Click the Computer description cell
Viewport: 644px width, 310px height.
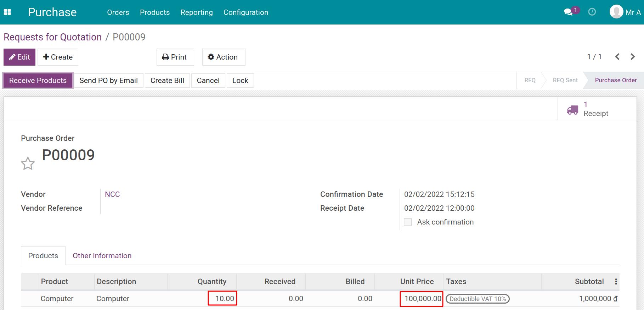113,299
